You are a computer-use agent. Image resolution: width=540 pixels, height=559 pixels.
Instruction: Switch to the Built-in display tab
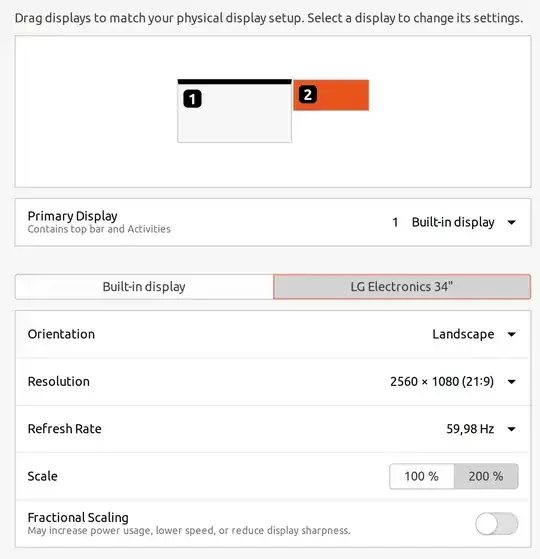point(144,287)
